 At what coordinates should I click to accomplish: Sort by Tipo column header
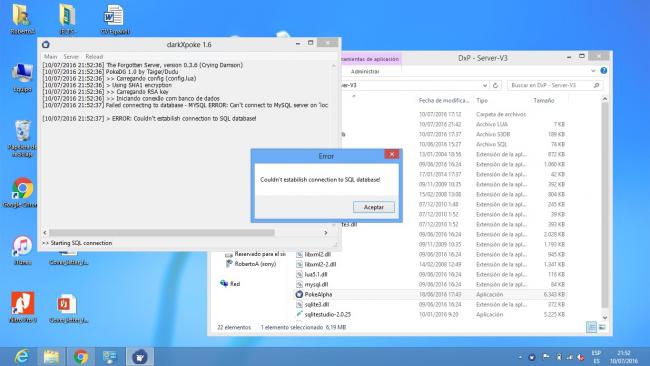pos(482,101)
